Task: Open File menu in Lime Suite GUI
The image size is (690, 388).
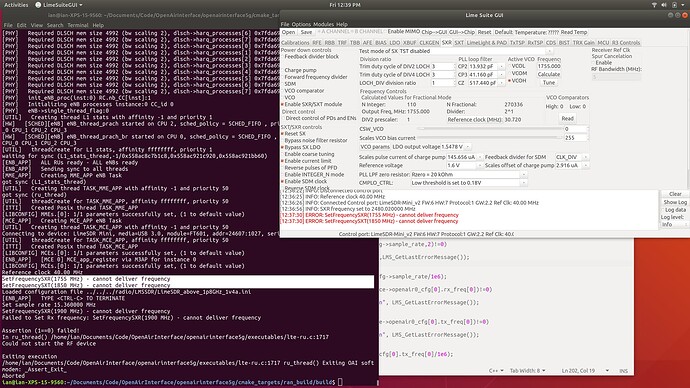Action: click(x=285, y=24)
